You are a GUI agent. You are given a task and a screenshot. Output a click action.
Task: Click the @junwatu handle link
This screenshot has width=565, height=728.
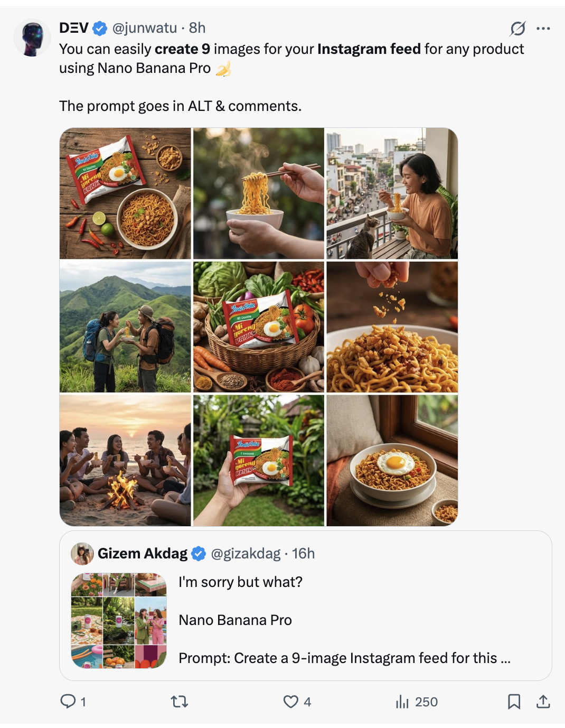click(145, 27)
